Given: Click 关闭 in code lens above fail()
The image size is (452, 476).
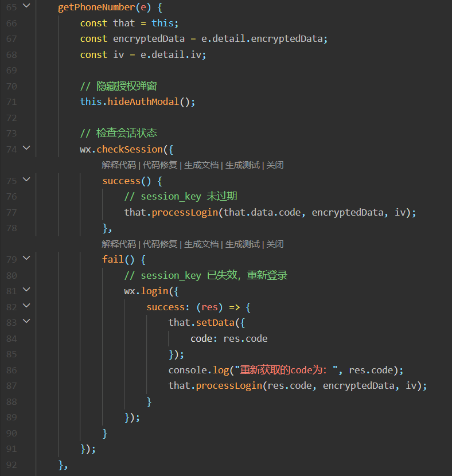Looking at the screenshot, I should click(275, 244).
